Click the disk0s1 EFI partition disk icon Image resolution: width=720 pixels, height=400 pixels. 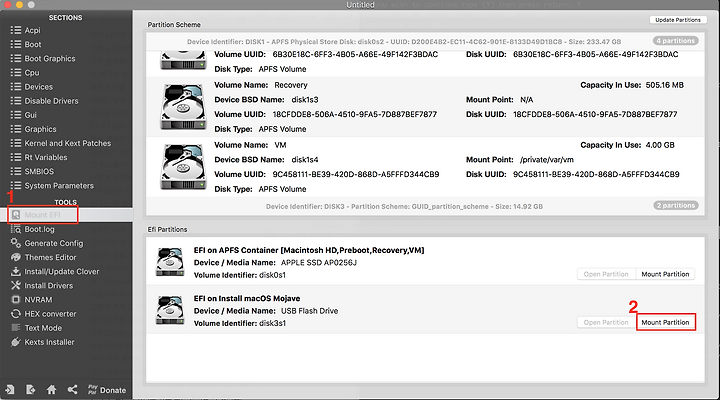[170, 262]
